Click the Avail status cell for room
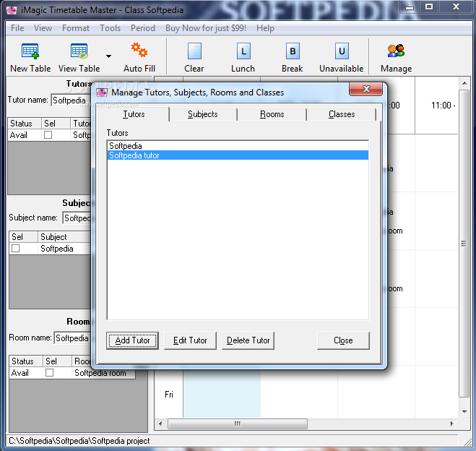Image resolution: width=476 pixels, height=451 pixels. tap(26, 373)
